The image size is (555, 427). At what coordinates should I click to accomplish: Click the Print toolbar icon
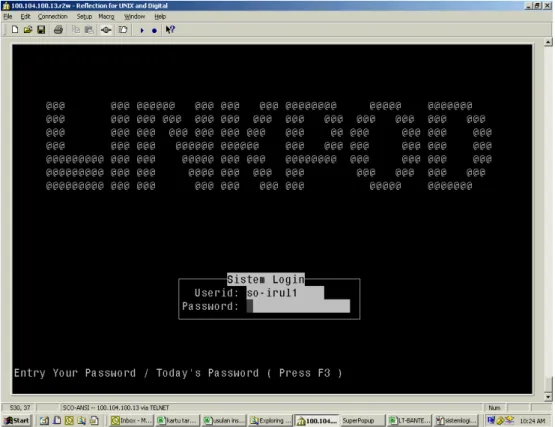58,30
